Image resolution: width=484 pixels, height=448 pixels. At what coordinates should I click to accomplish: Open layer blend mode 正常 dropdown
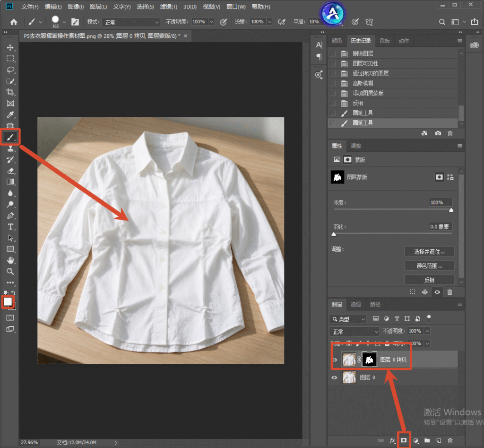(354, 332)
